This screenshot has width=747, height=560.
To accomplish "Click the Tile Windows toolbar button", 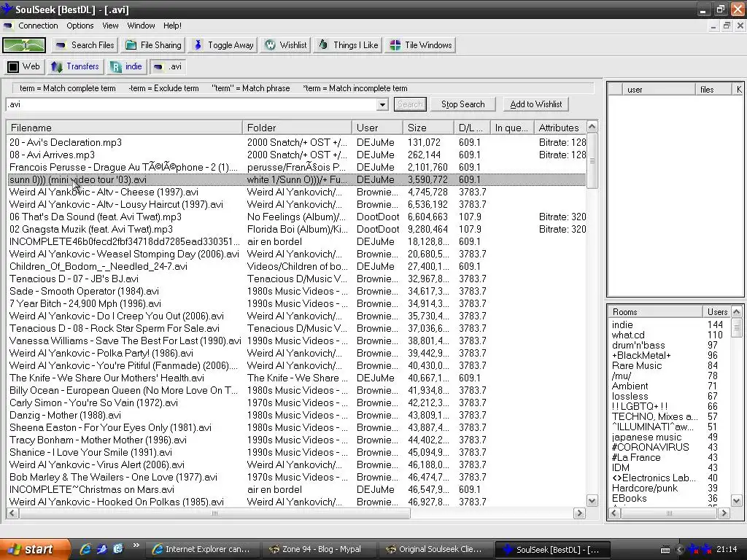I will (421, 45).
